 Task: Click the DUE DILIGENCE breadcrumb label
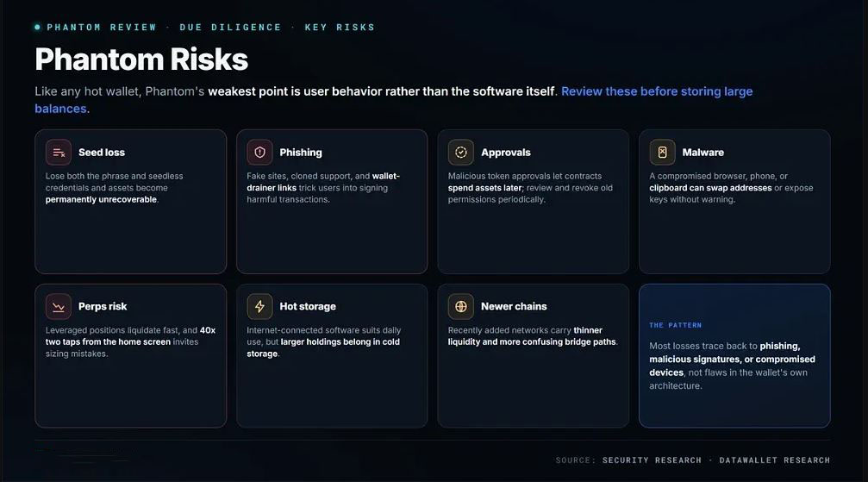point(230,27)
